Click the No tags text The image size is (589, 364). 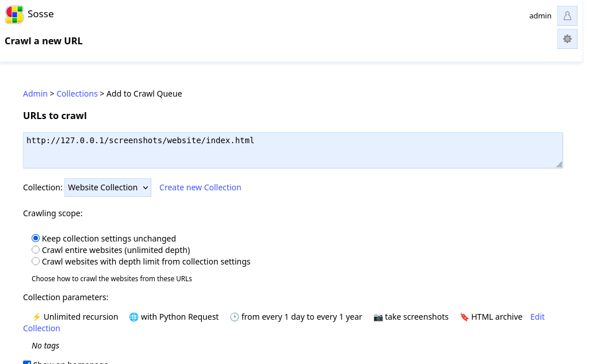tap(45, 346)
